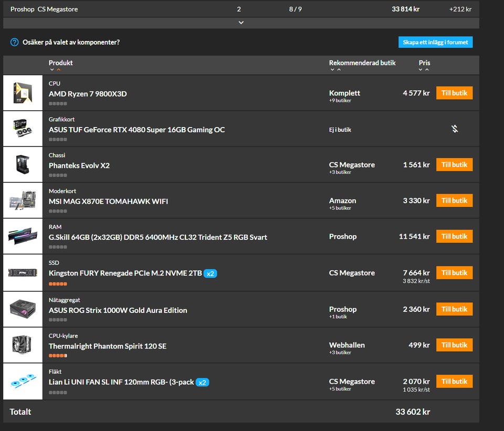504x431 pixels.
Task: Open Thermalright Phantom Spirit 120 SE link
Action: pos(108,346)
